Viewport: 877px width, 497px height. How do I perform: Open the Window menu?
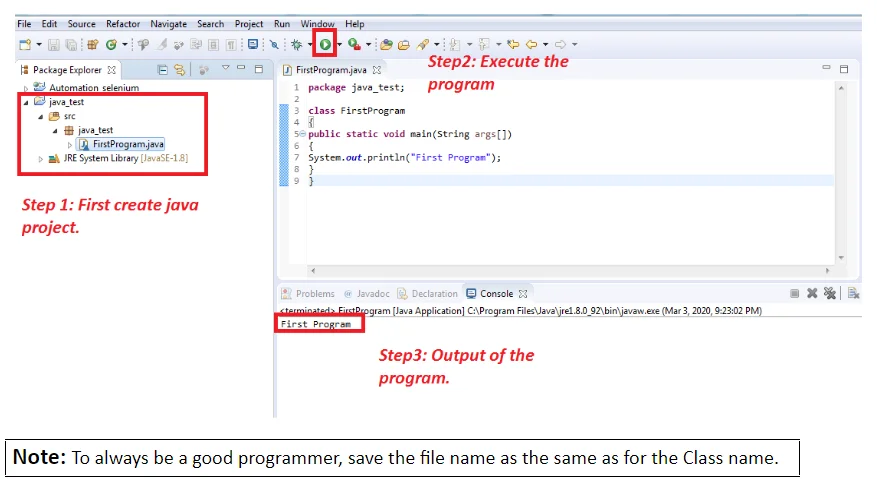click(318, 24)
